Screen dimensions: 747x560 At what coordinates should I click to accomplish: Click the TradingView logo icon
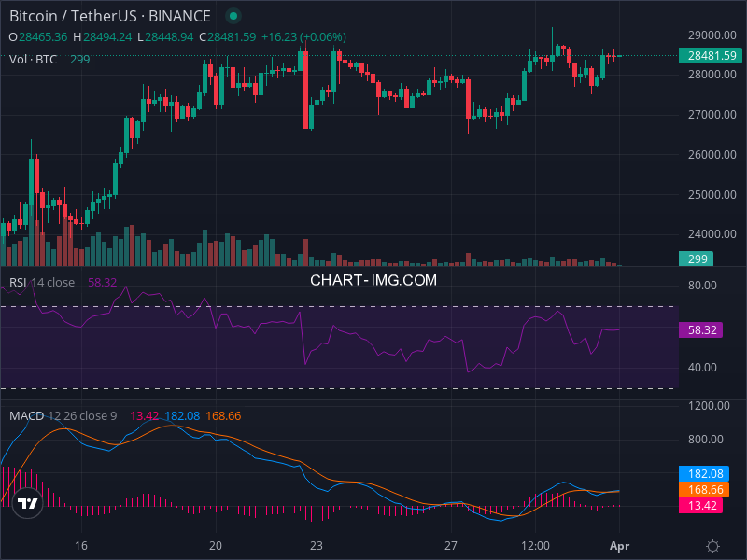pos(28,502)
